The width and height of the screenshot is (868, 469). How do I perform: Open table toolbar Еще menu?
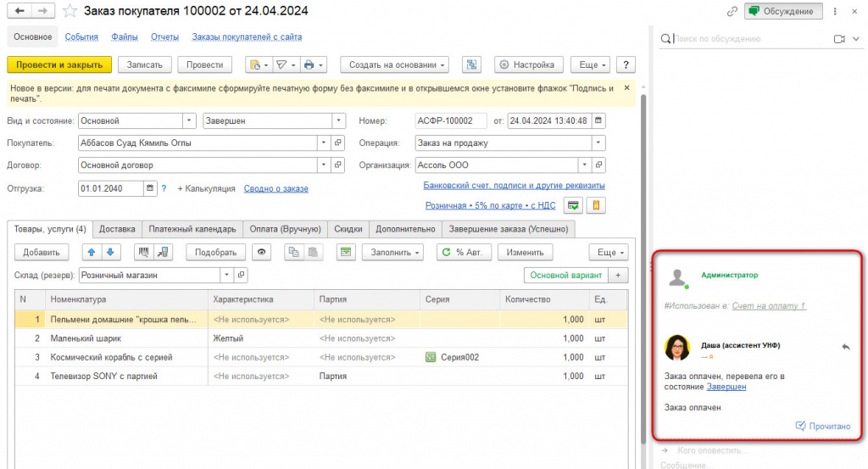tap(609, 252)
